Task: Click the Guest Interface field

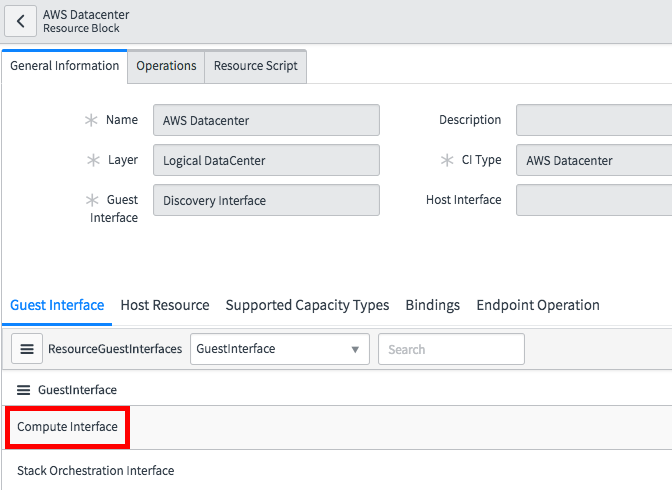Action: tap(266, 200)
